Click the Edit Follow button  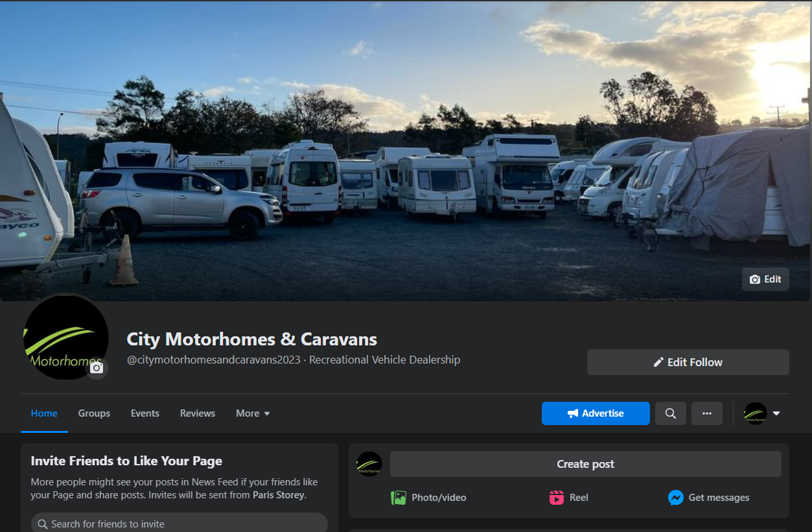click(x=688, y=362)
